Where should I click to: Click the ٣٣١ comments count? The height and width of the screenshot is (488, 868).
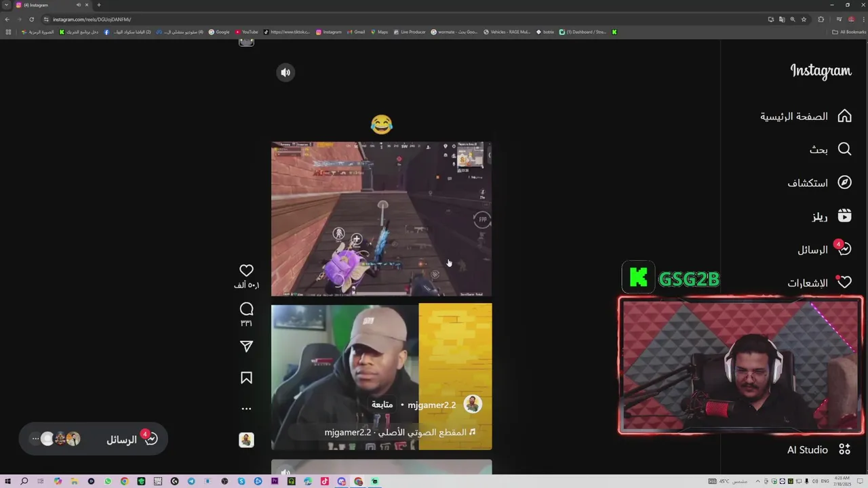[x=246, y=324]
